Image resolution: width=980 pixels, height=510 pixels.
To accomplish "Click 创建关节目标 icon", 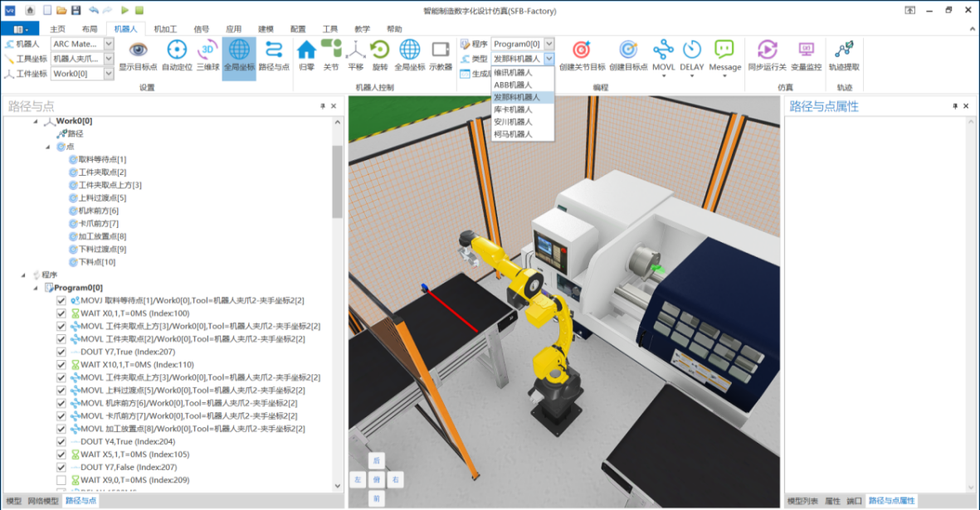I will 582,50.
